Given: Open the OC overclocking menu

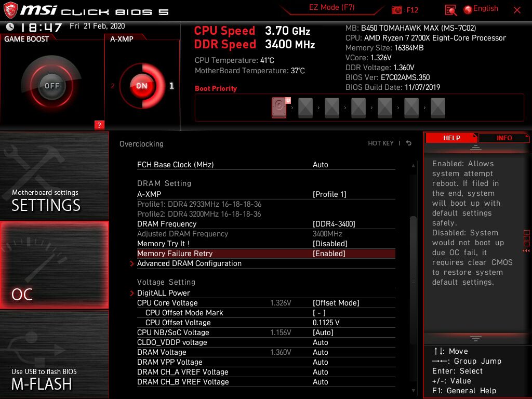Looking at the screenshot, I should point(54,265).
